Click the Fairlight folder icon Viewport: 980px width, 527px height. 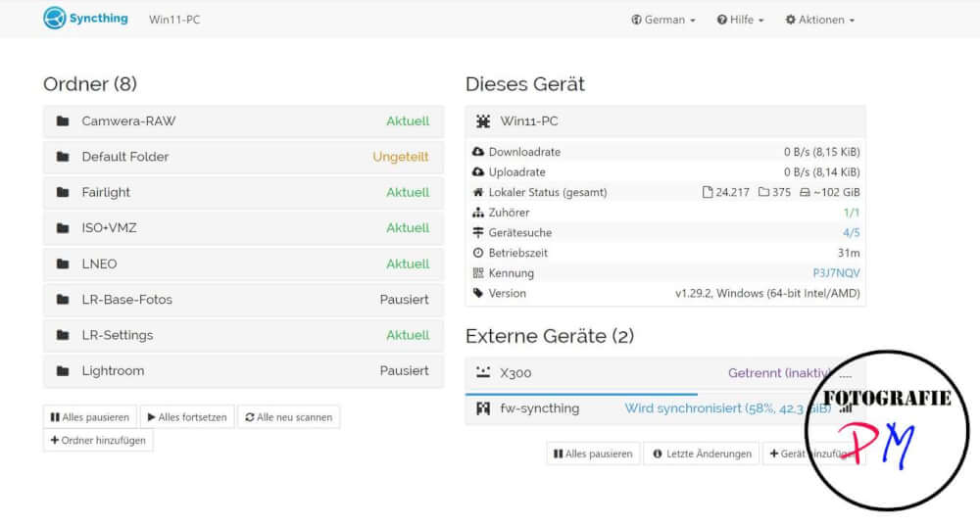[x=63, y=192]
